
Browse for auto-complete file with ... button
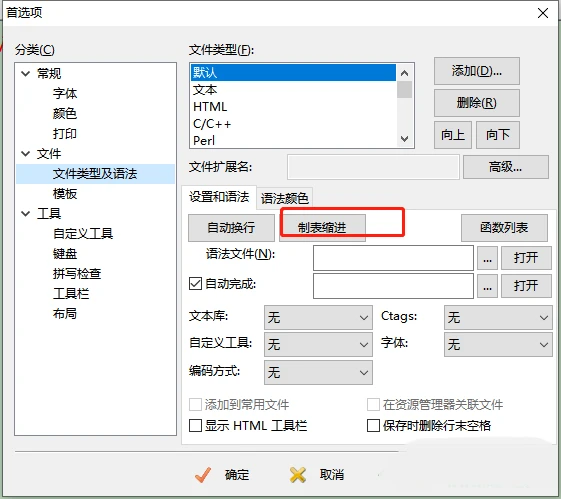pos(487,286)
